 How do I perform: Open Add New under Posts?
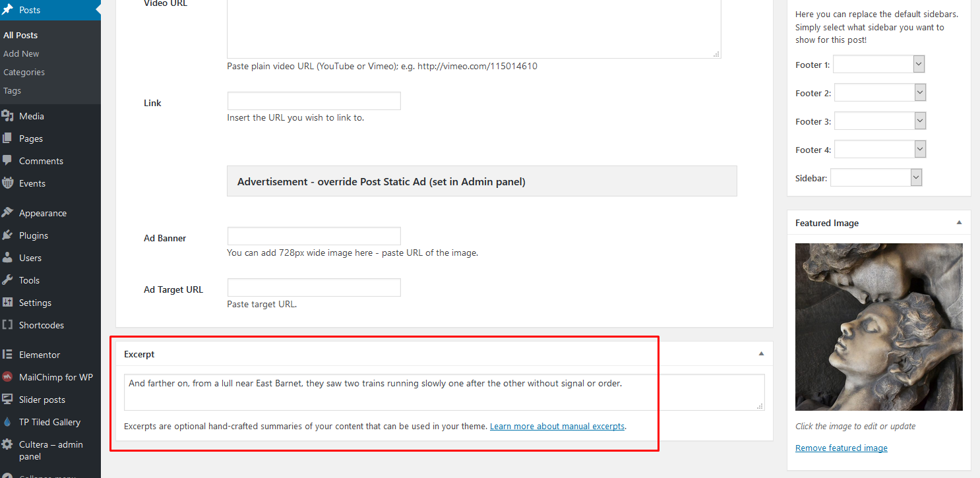pos(21,54)
